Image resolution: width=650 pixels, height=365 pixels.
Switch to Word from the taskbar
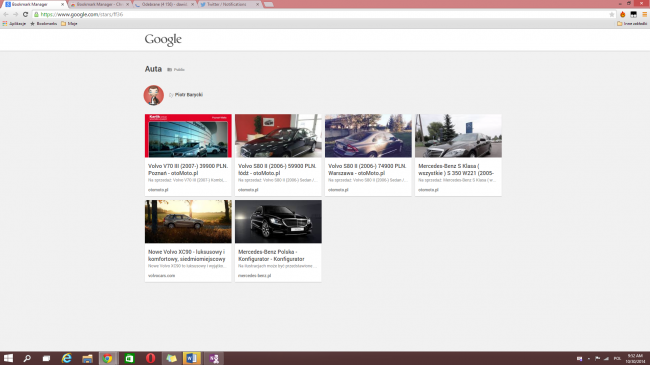192,358
